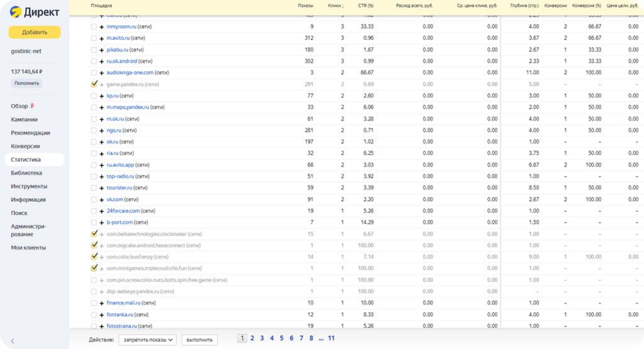Screen dimensions: 644x349
Task: Uncheck com.bigcake.android.hexaconnect checkbox
Action: point(94,245)
